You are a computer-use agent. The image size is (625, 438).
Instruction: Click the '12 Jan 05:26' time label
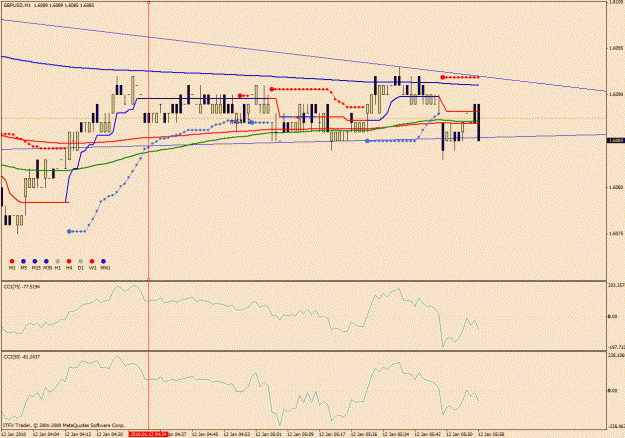[x=364, y=434]
